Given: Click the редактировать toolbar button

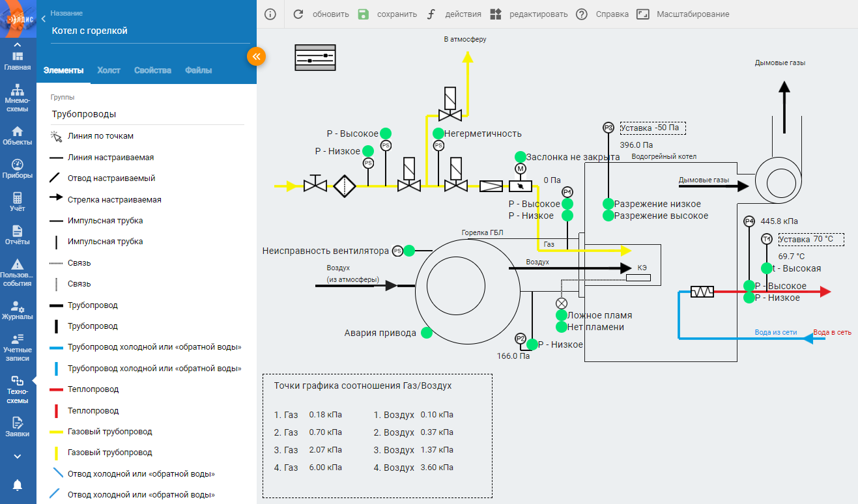Looking at the screenshot, I should 528,14.
